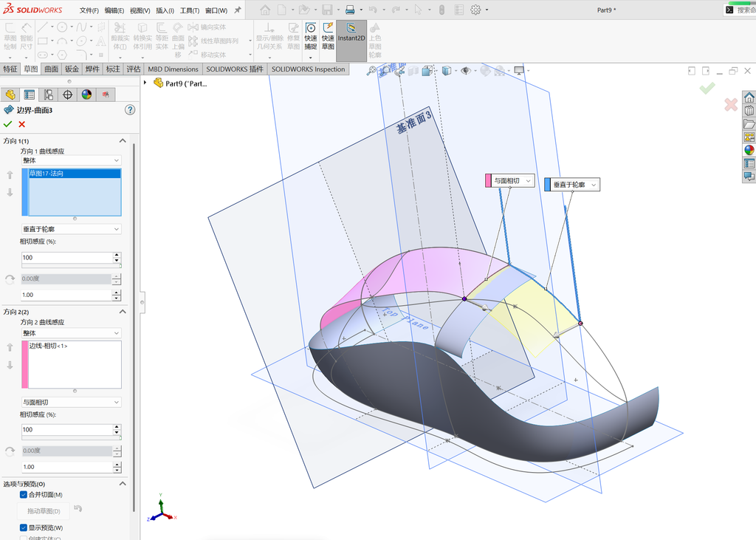The height and width of the screenshot is (540, 756).
Task: Open the view settings monitor icon
Action: [x=519, y=71]
